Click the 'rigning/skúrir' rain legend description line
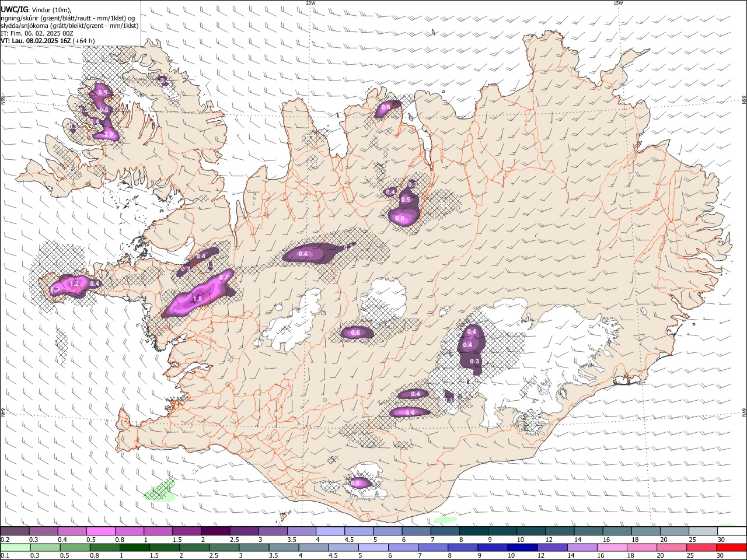This screenshot has height=560, width=747. [68, 17]
